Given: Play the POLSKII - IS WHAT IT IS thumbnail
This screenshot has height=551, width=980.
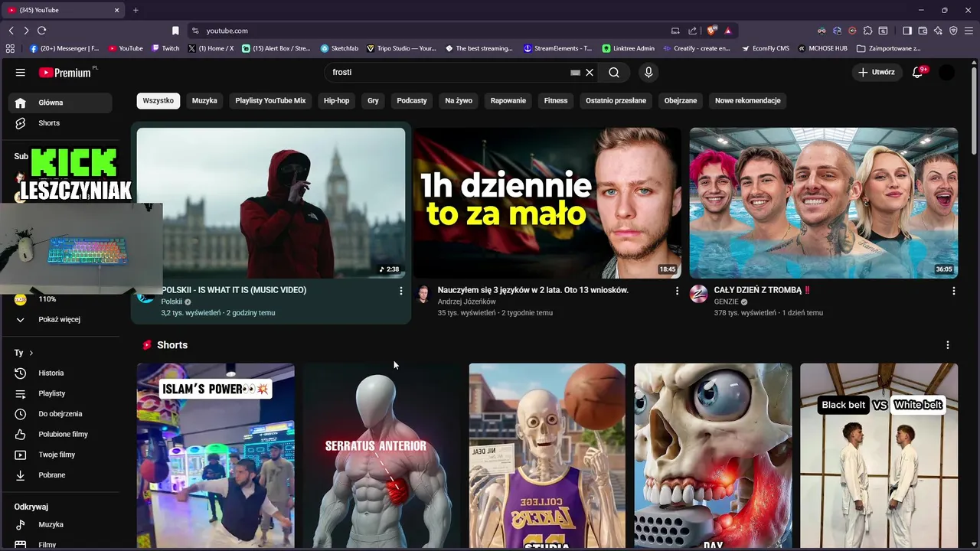Looking at the screenshot, I should click(271, 203).
